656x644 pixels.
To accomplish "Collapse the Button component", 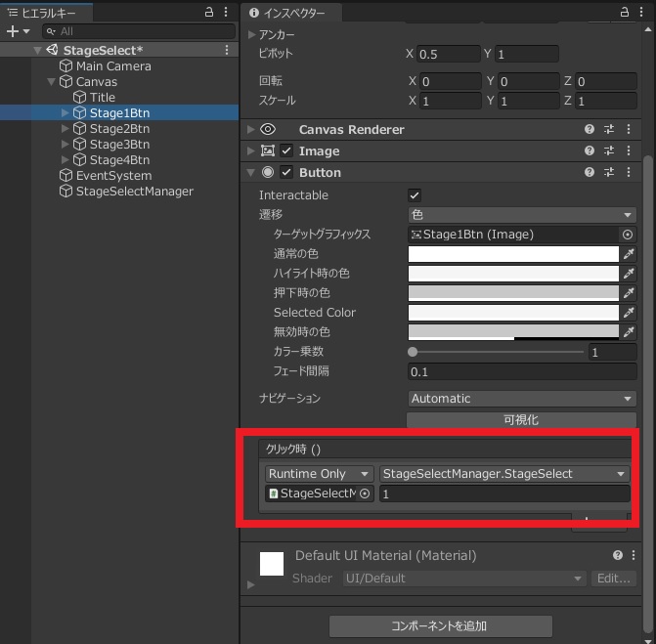I will (x=251, y=172).
